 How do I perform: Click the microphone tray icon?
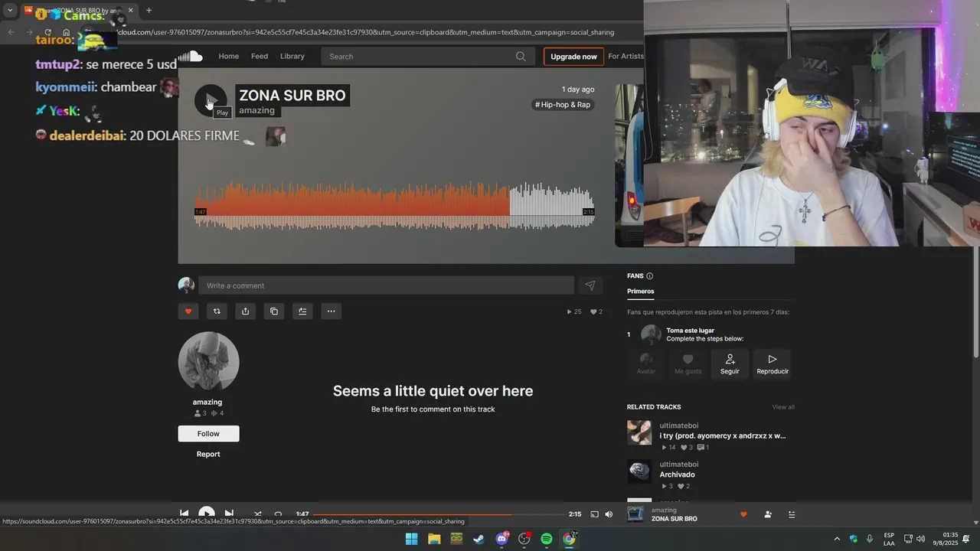click(x=870, y=539)
